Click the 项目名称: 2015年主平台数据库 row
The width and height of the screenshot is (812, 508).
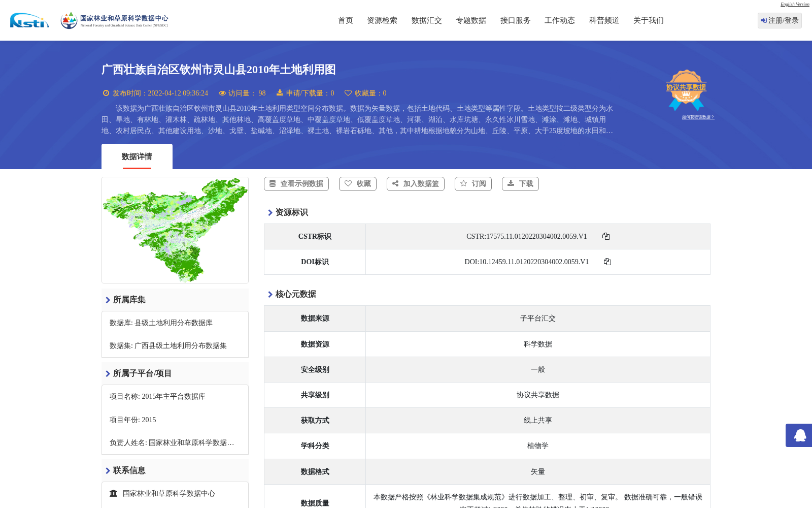[157, 397]
